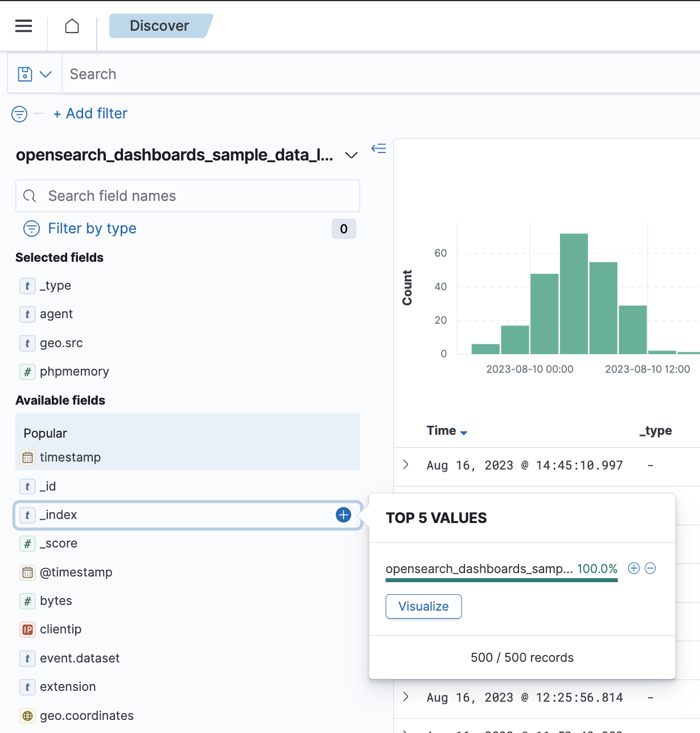Add a positive filter on the top _index value
This screenshot has width=700, height=733.
pos(633,568)
